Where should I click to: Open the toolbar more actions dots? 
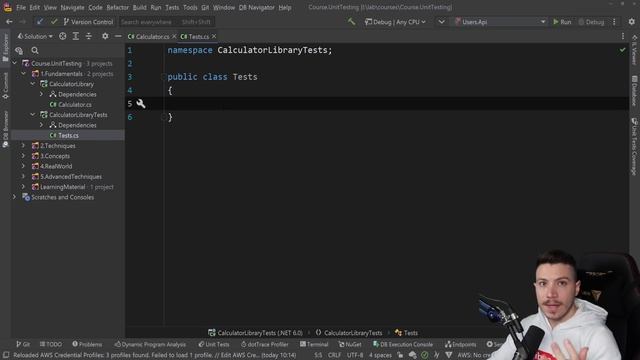(x=614, y=22)
